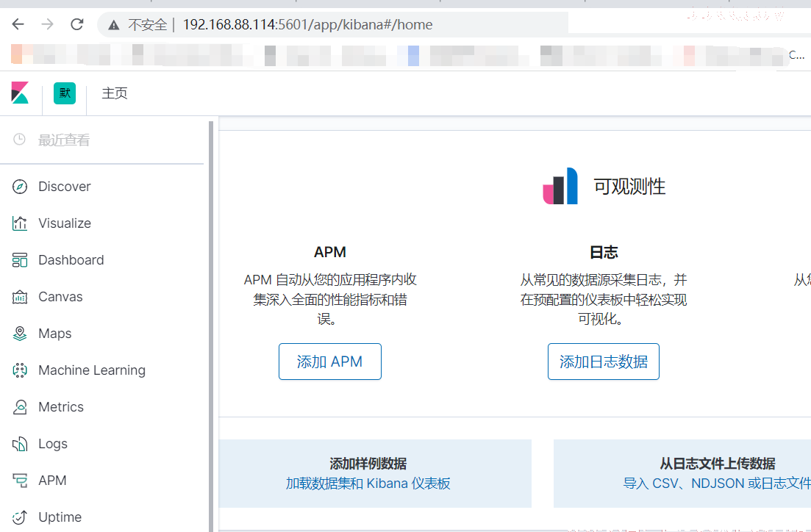Click the Observability bar-chart logo

pyautogui.click(x=560, y=186)
